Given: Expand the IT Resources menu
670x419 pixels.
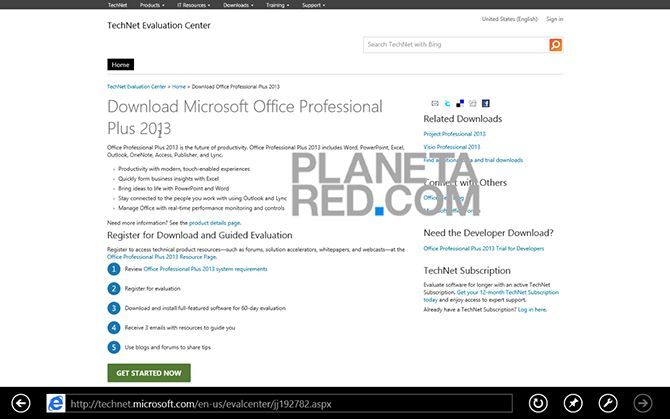Looking at the screenshot, I should pos(194,5).
